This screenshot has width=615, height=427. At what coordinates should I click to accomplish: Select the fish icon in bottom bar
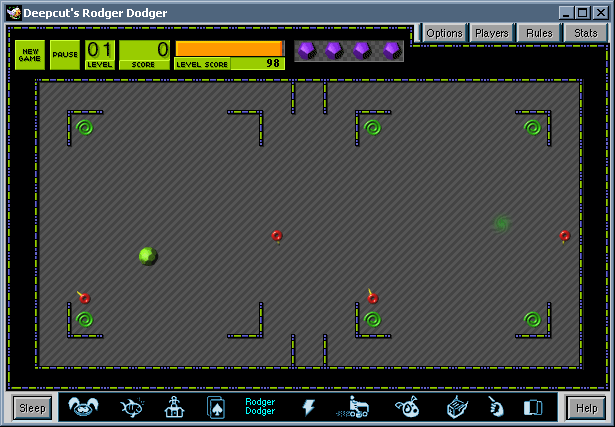click(131, 407)
